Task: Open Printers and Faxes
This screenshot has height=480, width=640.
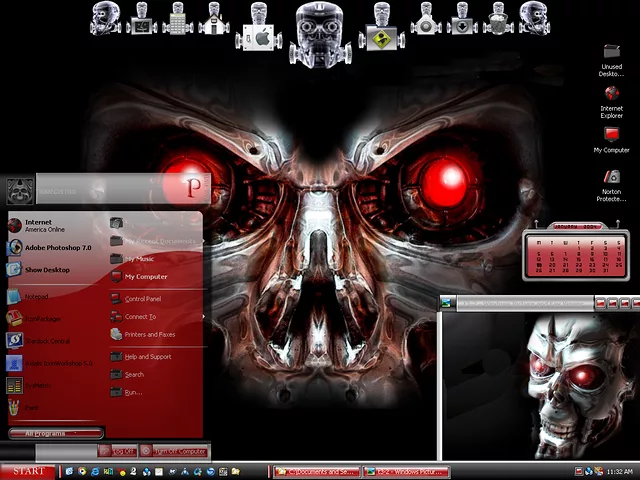Action: [157, 334]
